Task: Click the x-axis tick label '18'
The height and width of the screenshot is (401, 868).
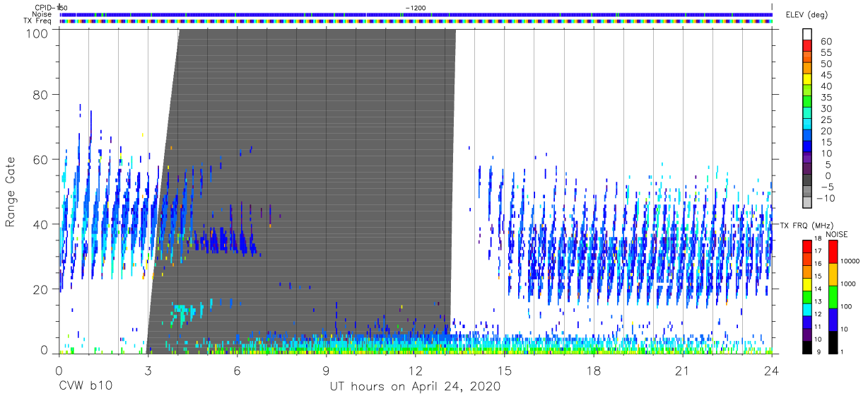Action: pyautogui.click(x=593, y=371)
